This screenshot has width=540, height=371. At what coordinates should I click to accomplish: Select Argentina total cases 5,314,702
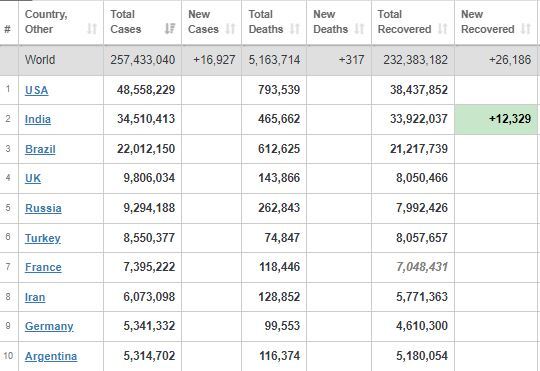(x=149, y=356)
